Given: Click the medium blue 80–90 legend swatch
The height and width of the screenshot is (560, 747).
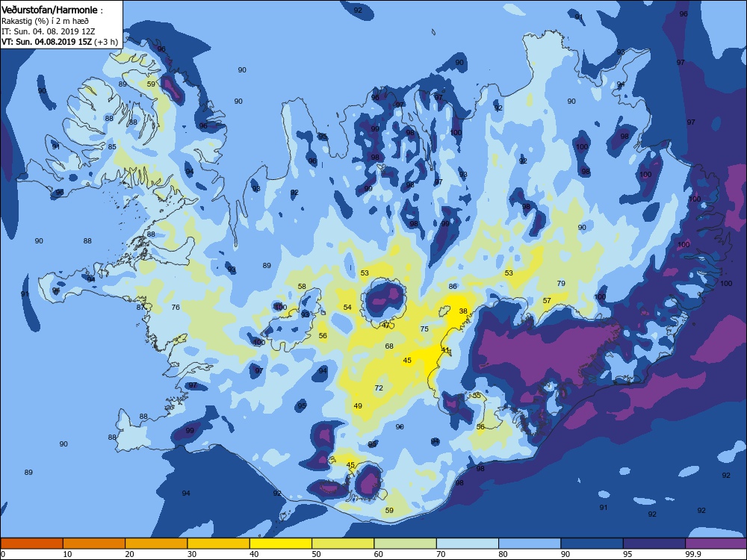Looking at the screenshot, I should tap(530, 544).
